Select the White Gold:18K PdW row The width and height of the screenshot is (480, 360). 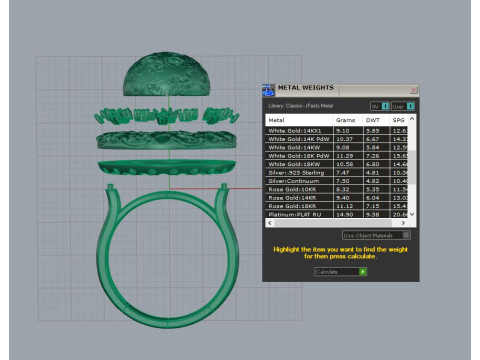pos(336,156)
